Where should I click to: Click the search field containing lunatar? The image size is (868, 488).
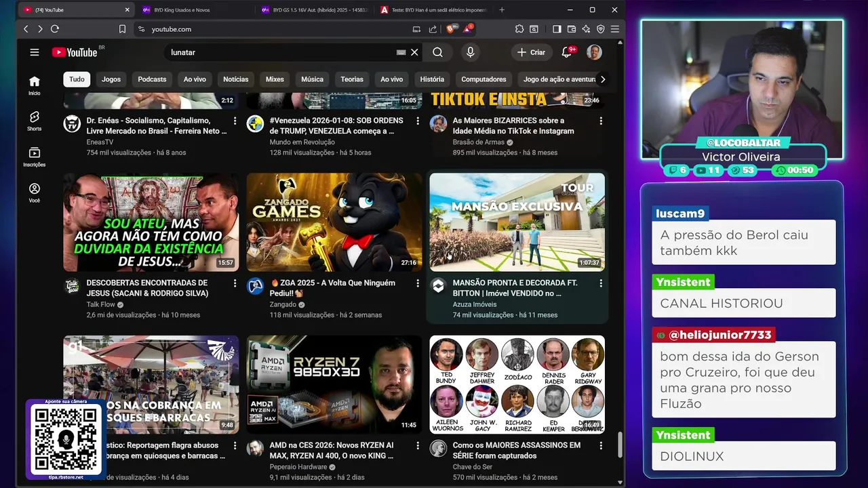click(x=281, y=52)
